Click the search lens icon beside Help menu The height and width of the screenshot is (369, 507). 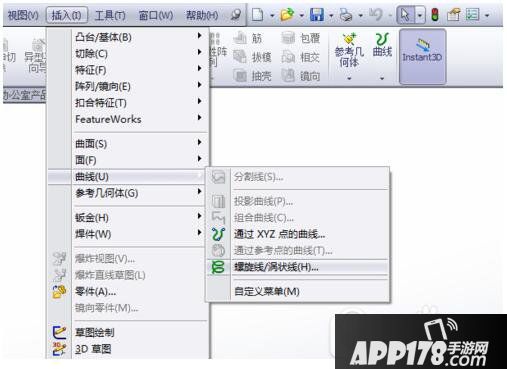(236, 15)
